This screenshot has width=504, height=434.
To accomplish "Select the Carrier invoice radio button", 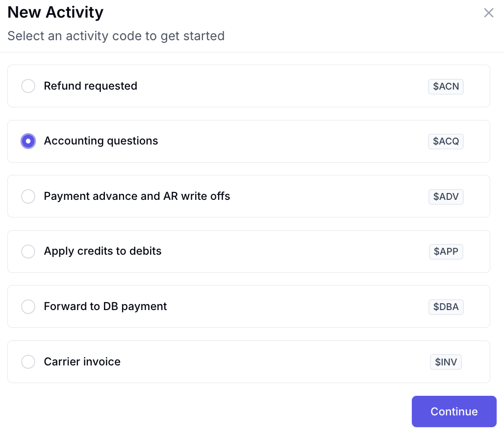I will pyautogui.click(x=28, y=362).
